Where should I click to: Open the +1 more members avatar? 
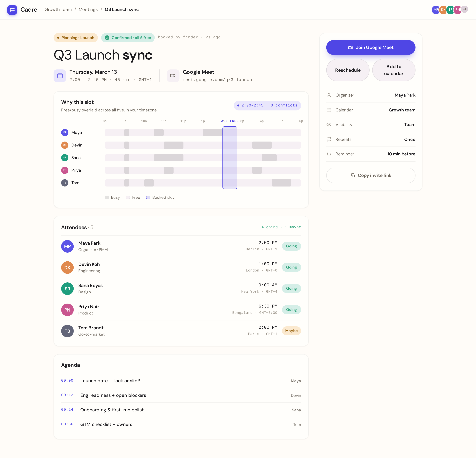click(x=464, y=9)
